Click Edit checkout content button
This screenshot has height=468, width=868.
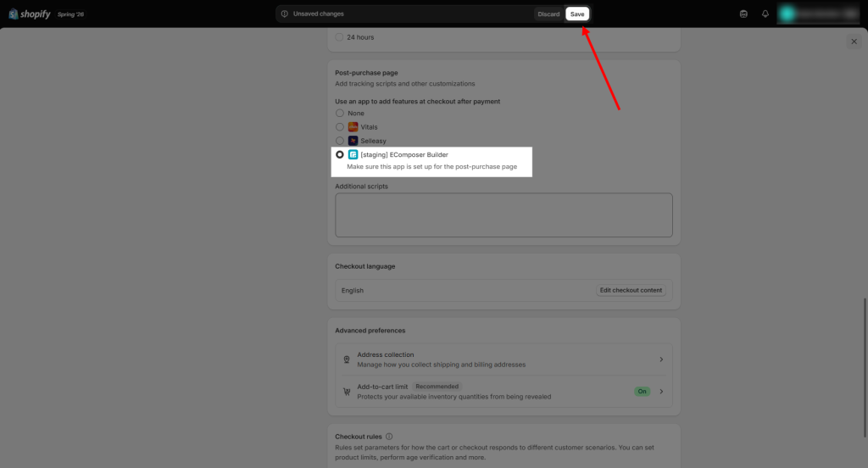point(631,290)
